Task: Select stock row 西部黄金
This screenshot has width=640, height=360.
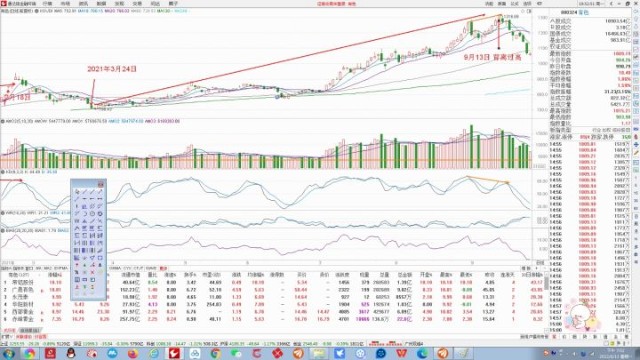Action: (273, 311)
